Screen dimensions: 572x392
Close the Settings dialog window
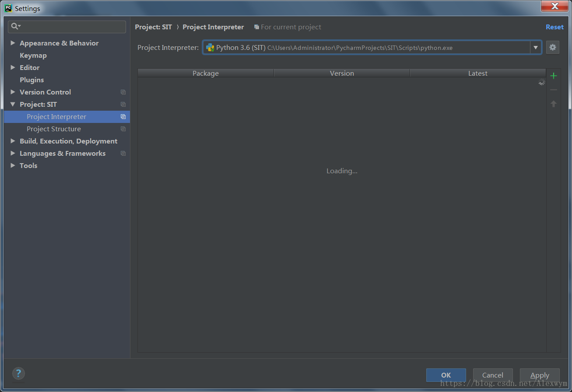(554, 6)
